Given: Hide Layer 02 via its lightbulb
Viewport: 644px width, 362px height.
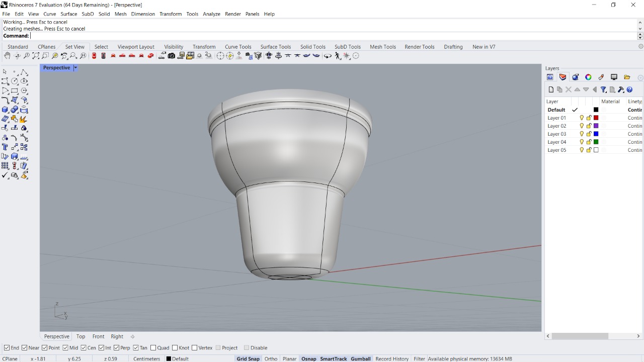Looking at the screenshot, I should (x=582, y=126).
